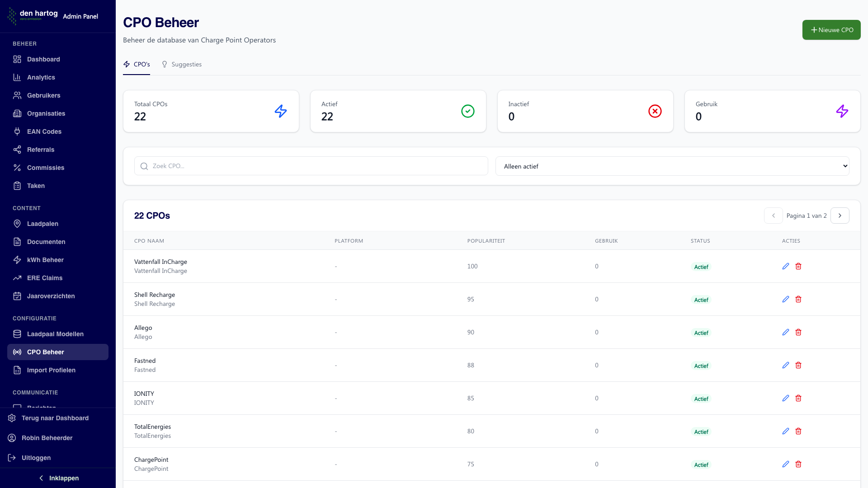Edit the IONITY CPO
Image resolution: width=868 pixels, height=488 pixels.
[786, 398]
